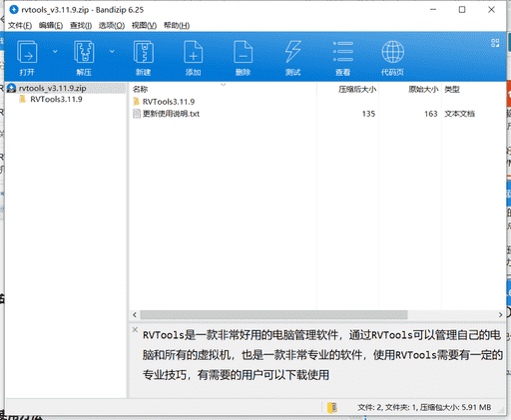Viewport: 511px width, 420px height.
Task: Click the Extract (解压) toolbar icon
Action: (x=84, y=52)
